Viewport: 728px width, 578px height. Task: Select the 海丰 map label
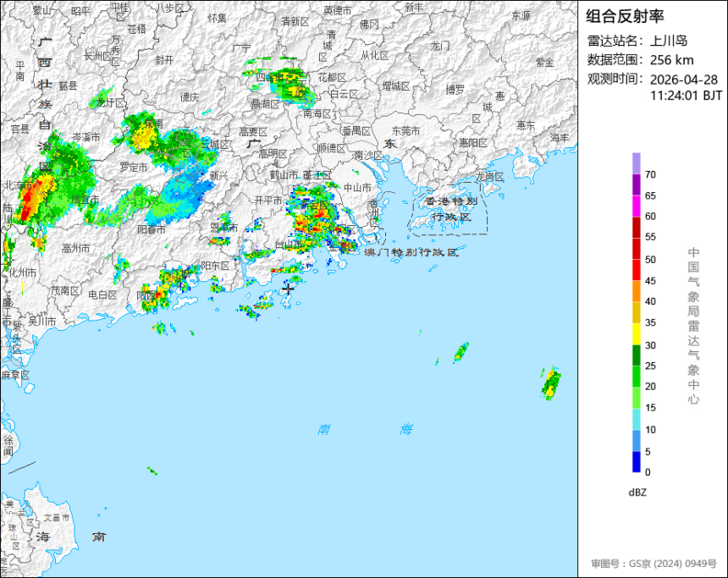560,137
